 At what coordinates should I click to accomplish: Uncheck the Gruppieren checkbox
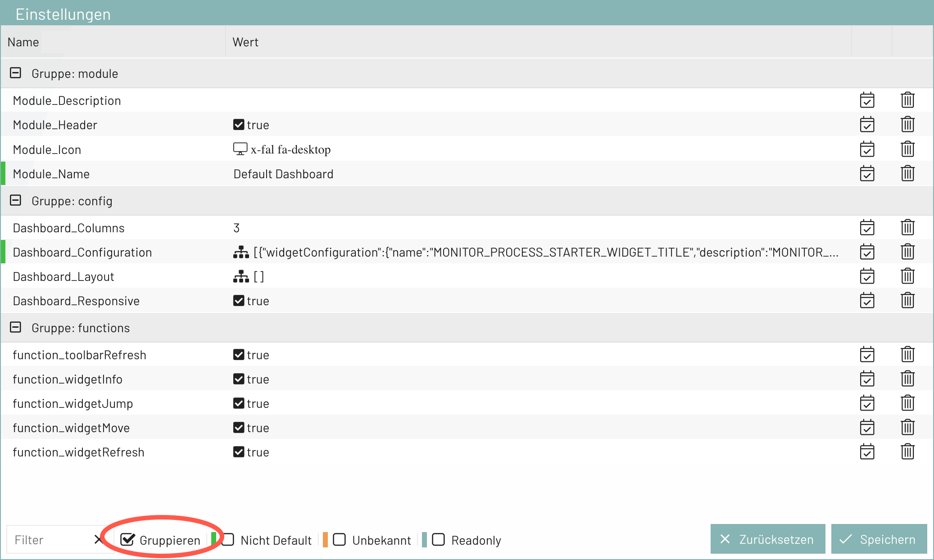click(127, 539)
